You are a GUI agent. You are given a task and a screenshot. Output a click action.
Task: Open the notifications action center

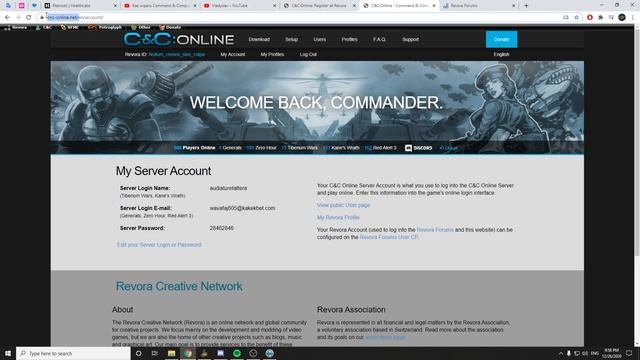pyautogui.click(x=629, y=353)
